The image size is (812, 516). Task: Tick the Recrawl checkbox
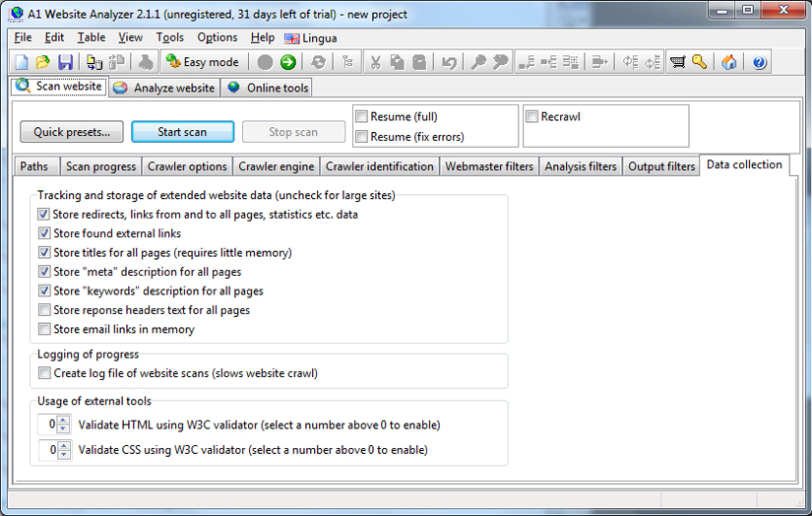531,116
